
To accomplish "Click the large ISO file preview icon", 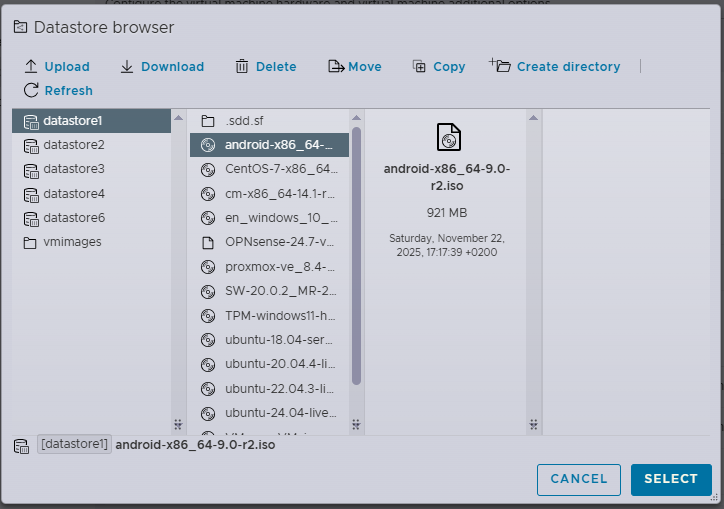I will pyautogui.click(x=448, y=137).
